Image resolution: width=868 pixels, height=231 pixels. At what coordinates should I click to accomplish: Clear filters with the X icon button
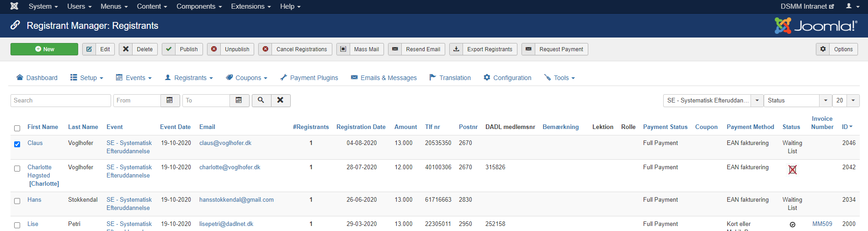coord(281,100)
